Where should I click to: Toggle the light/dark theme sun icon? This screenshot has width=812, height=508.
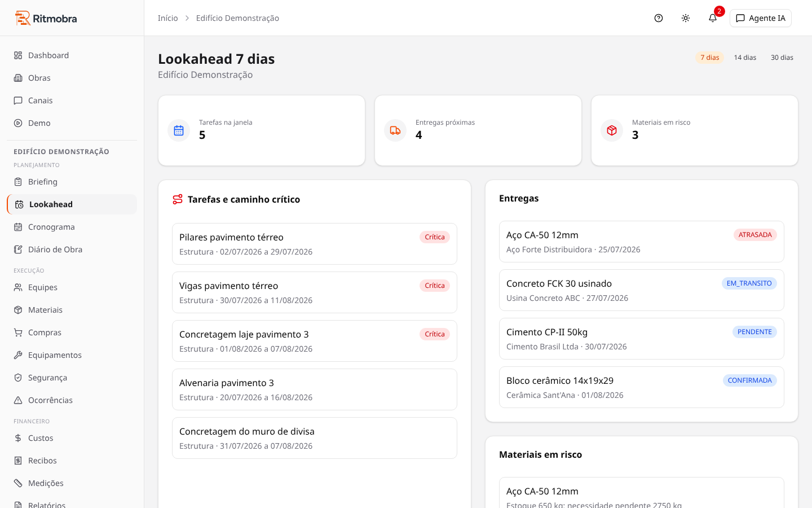coord(685,18)
